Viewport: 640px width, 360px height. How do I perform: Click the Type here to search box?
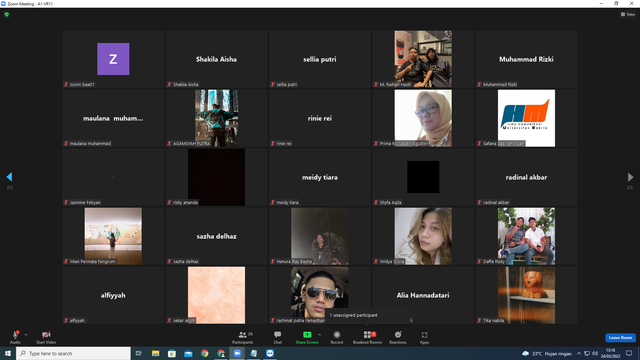coord(73,353)
